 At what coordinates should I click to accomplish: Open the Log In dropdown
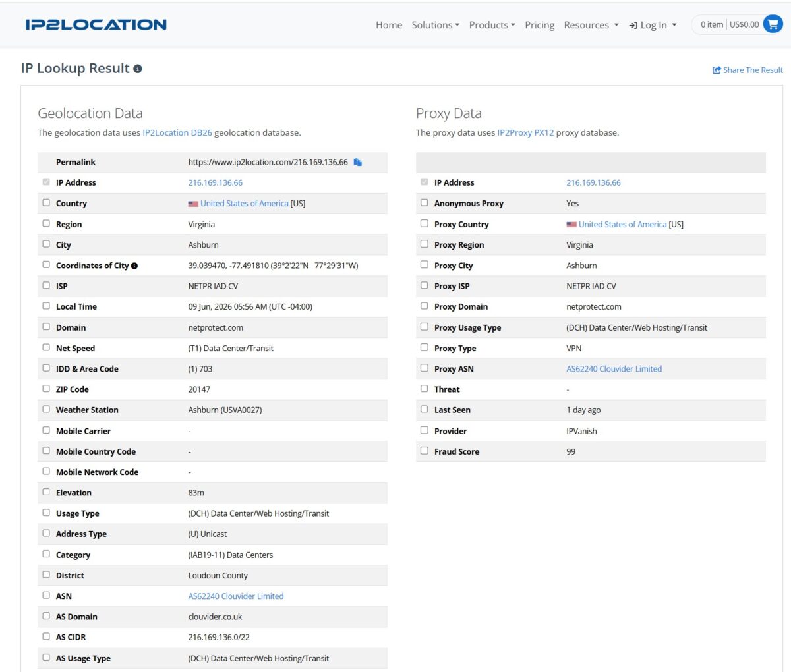pyautogui.click(x=653, y=25)
